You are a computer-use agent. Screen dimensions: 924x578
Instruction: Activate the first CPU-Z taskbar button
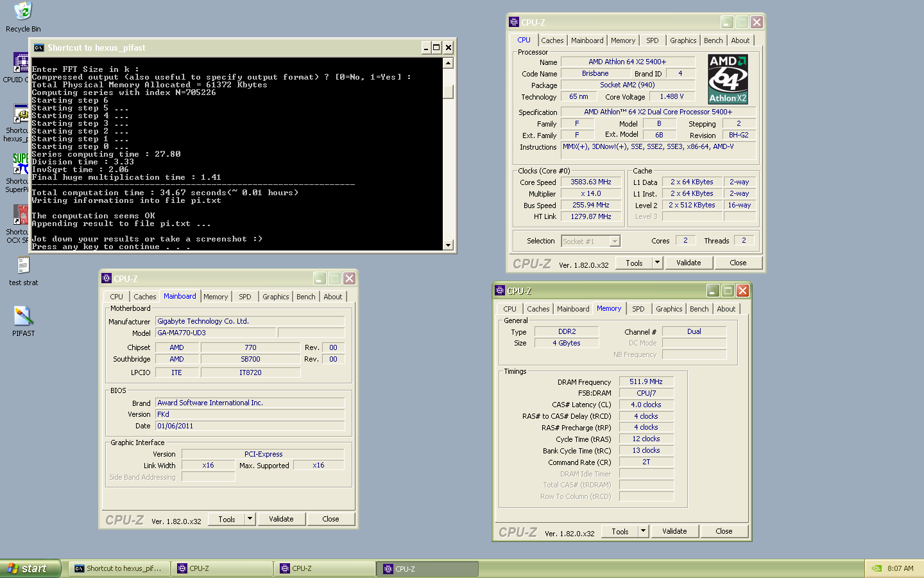tap(222, 568)
